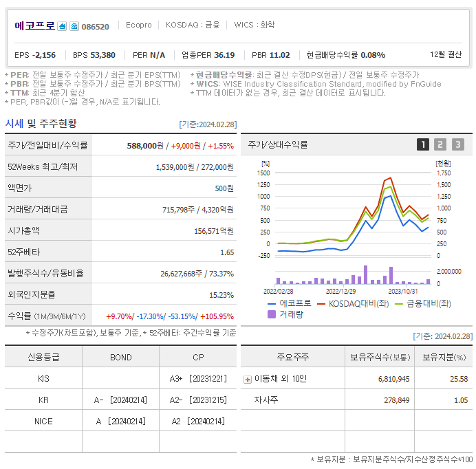Click the 외국인지분율 15.23% value
This screenshot has width=476, height=469.
coord(221,295)
